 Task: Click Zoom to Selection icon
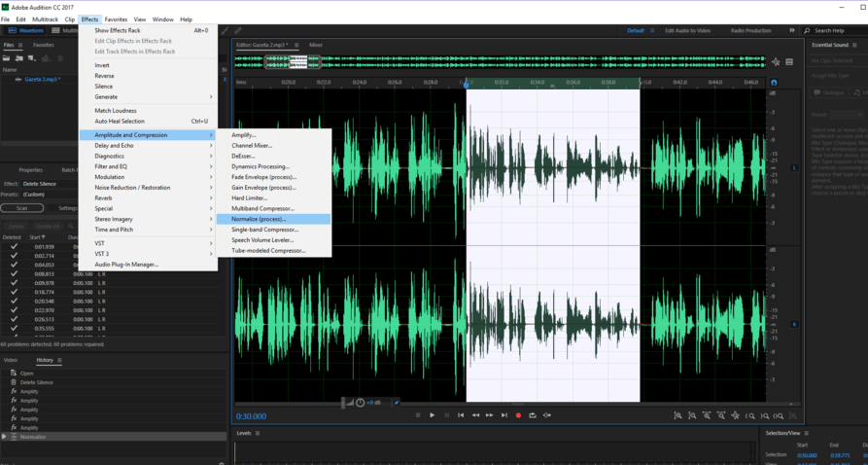[x=779, y=415]
